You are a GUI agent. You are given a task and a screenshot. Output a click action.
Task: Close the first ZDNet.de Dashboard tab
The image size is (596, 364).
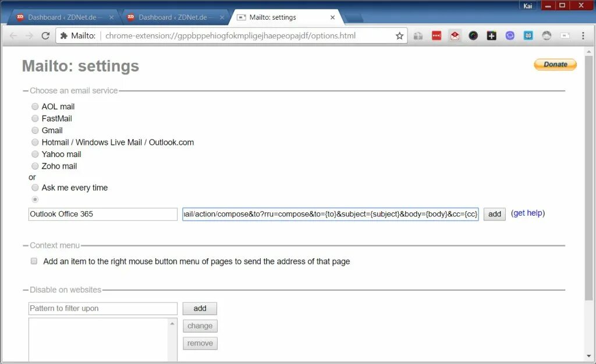(x=111, y=17)
